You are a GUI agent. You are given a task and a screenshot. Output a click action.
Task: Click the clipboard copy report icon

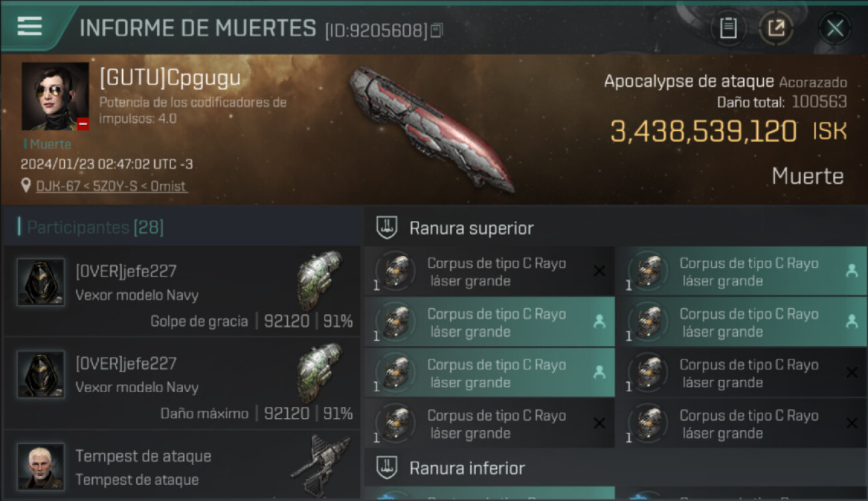(x=728, y=28)
